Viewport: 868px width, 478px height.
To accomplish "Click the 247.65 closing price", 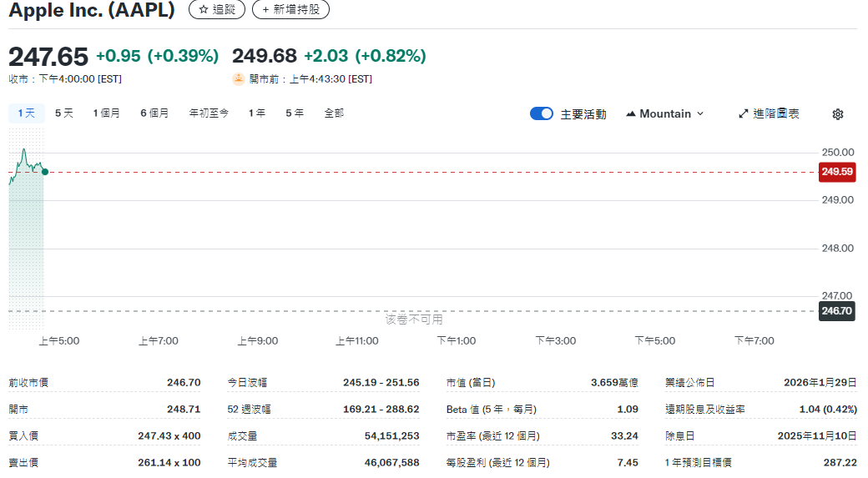I will coord(48,57).
